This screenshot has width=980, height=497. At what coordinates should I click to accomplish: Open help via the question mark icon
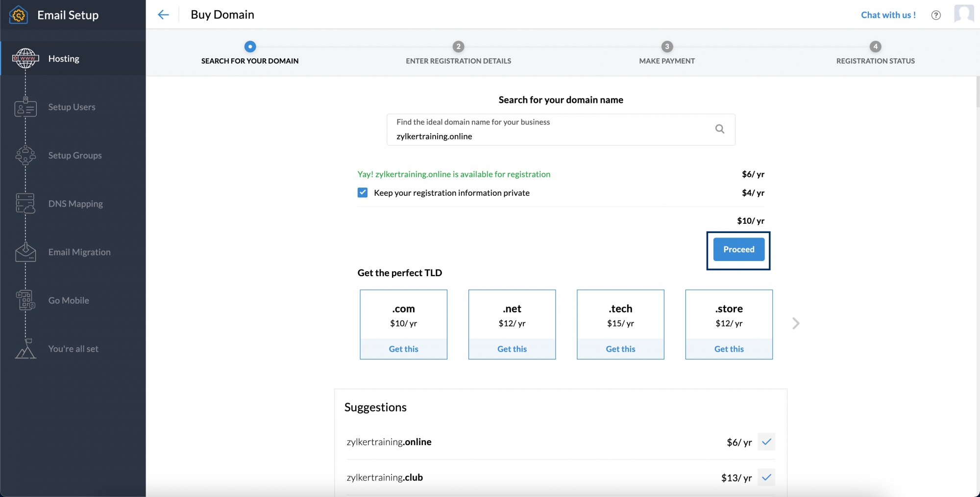pyautogui.click(x=936, y=15)
